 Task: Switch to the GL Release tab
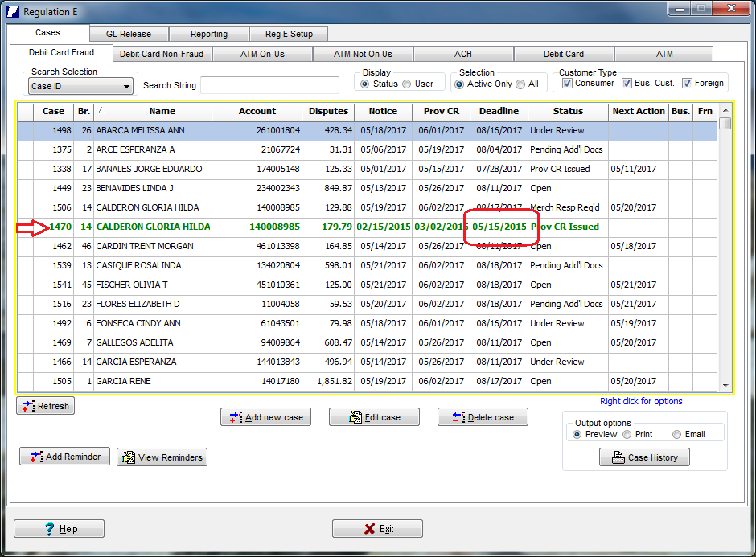coord(128,34)
